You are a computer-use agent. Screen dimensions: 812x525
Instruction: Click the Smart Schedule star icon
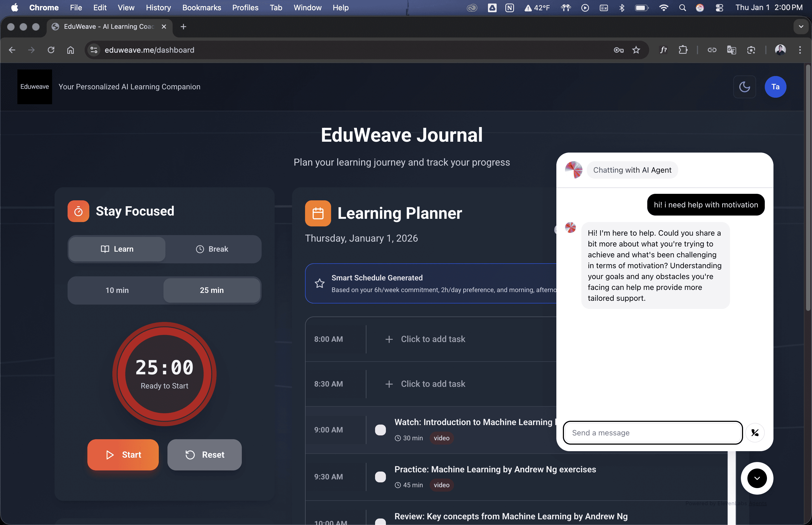tap(319, 283)
